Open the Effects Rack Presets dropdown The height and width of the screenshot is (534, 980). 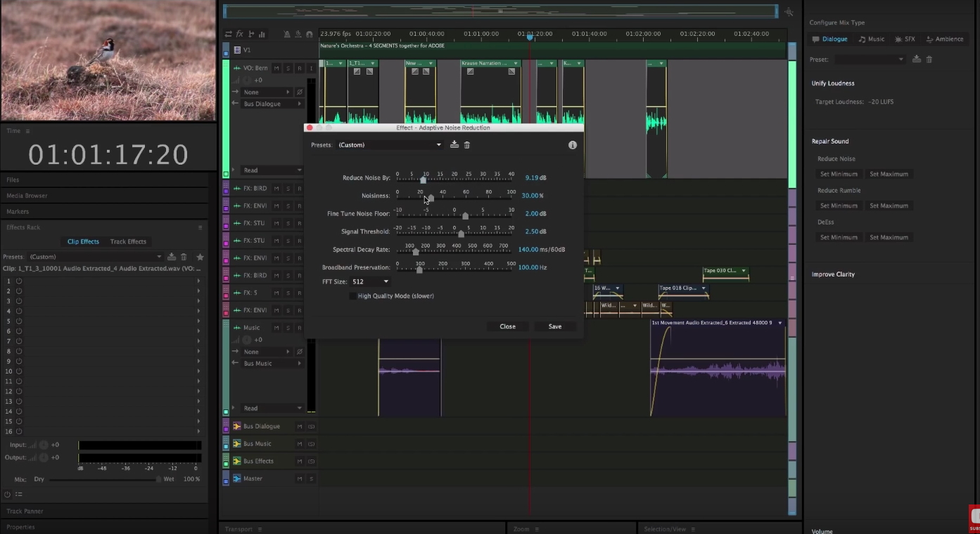pyautogui.click(x=95, y=257)
